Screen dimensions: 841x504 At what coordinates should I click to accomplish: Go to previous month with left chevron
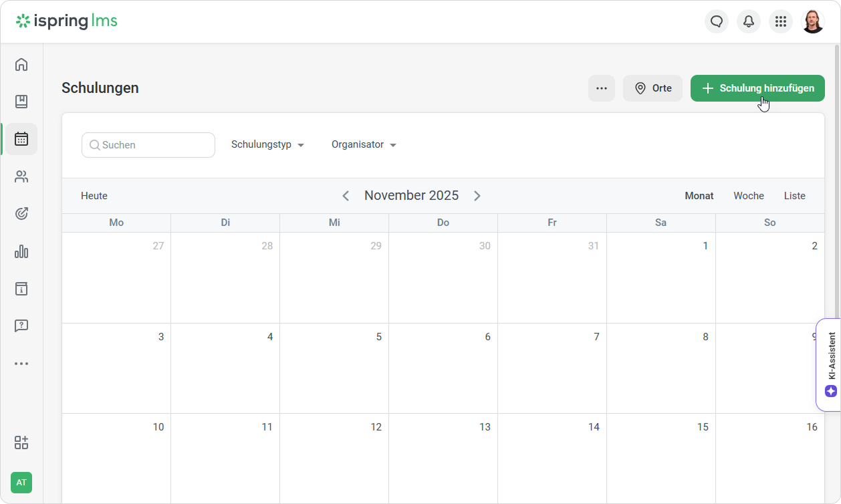(346, 196)
